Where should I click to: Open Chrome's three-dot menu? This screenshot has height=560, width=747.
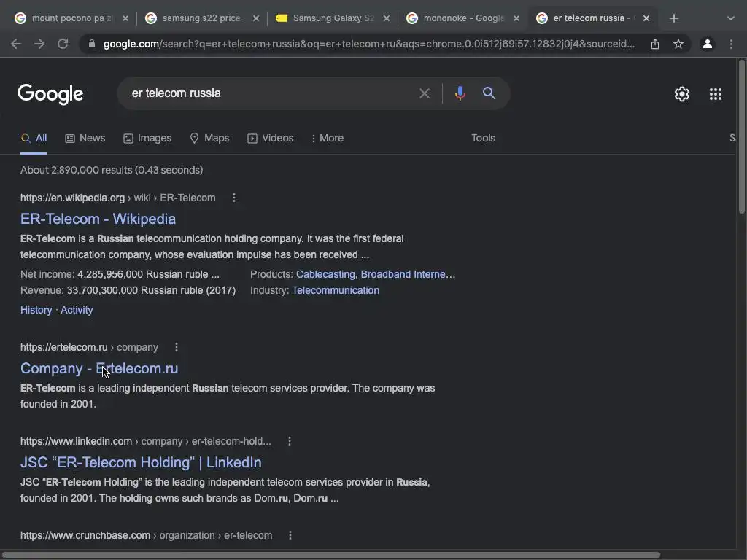pos(731,44)
